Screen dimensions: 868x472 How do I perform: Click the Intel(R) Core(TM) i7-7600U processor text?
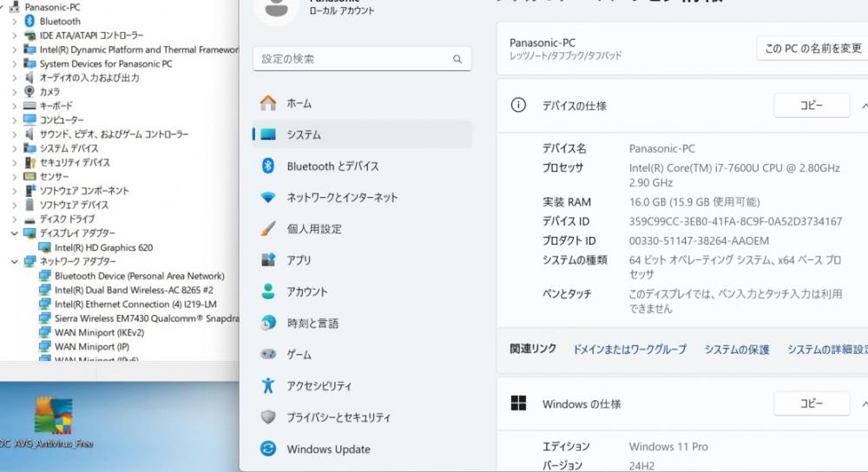734,175
